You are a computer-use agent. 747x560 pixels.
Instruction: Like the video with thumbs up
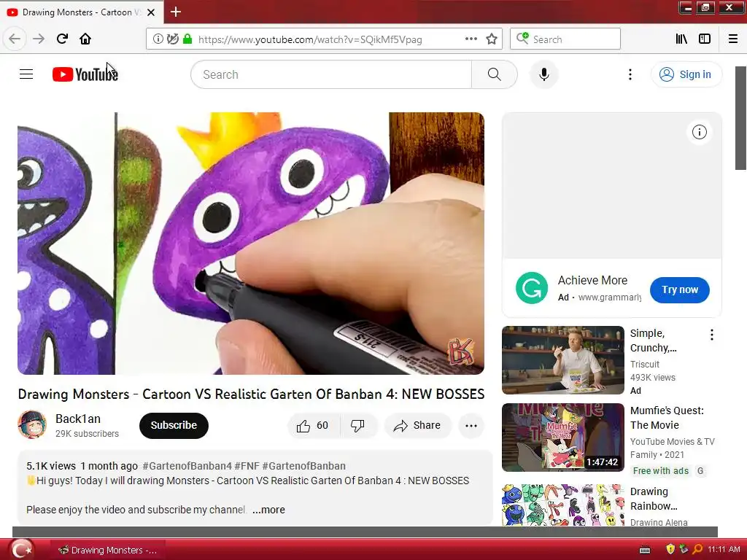[x=312, y=425]
